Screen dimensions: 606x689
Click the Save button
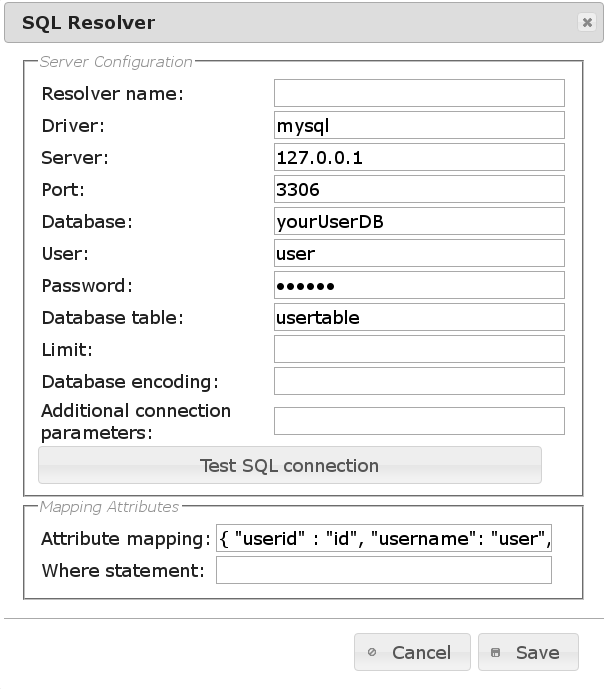coord(528,652)
